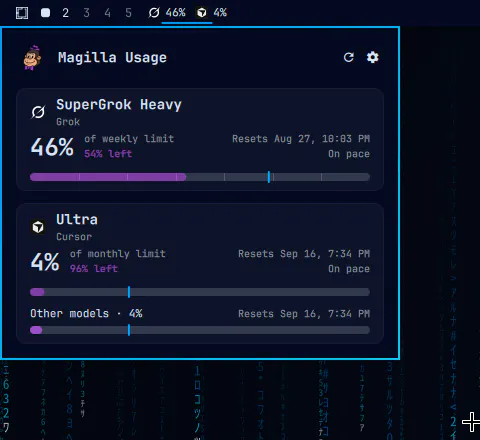Click the Magilla gorilla logo
The image size is (480, 440).
32,58
